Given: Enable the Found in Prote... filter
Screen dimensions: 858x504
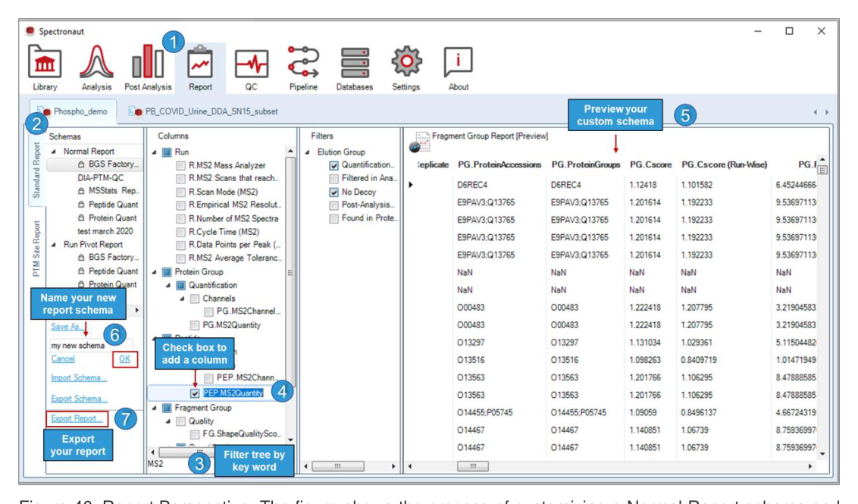Looking at the screenshot, I should click(333, 219).
